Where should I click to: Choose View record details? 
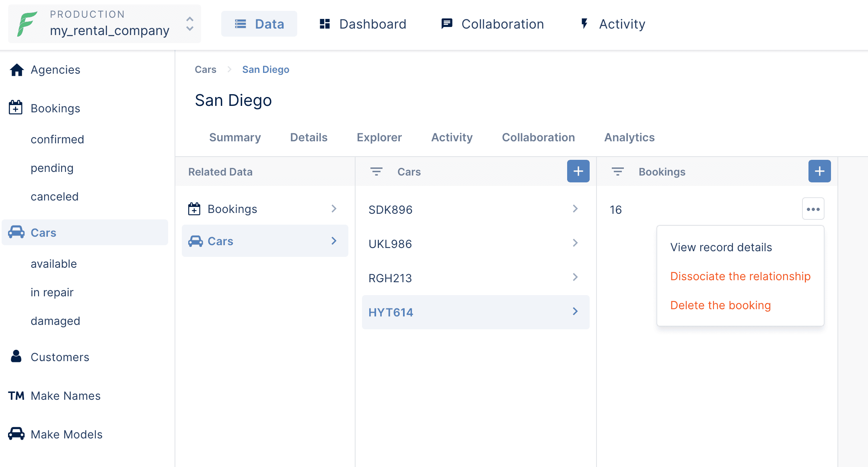(x=721, y=247)
